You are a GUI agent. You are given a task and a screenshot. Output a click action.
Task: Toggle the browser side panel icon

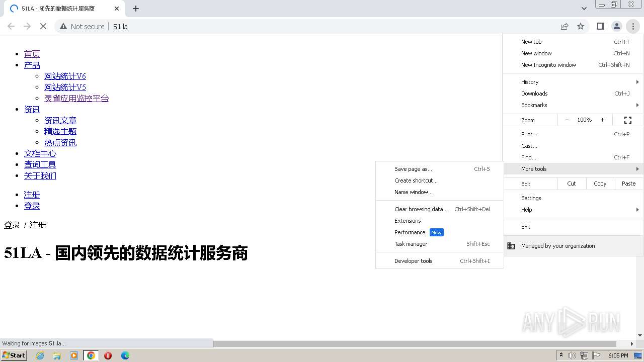[601, 26]
